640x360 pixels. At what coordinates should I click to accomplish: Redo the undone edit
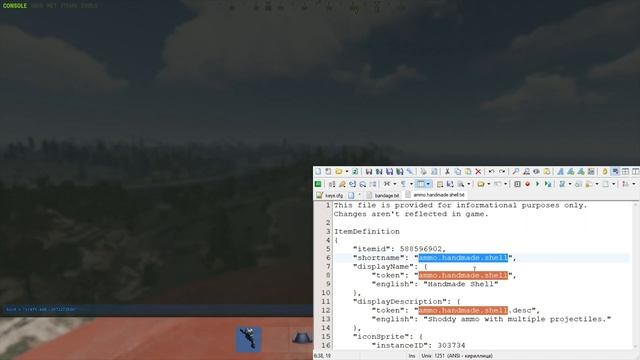point(502,171)
